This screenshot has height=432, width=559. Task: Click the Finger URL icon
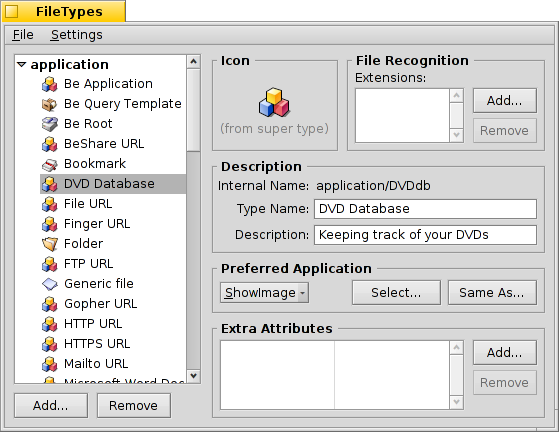[50, 224]
